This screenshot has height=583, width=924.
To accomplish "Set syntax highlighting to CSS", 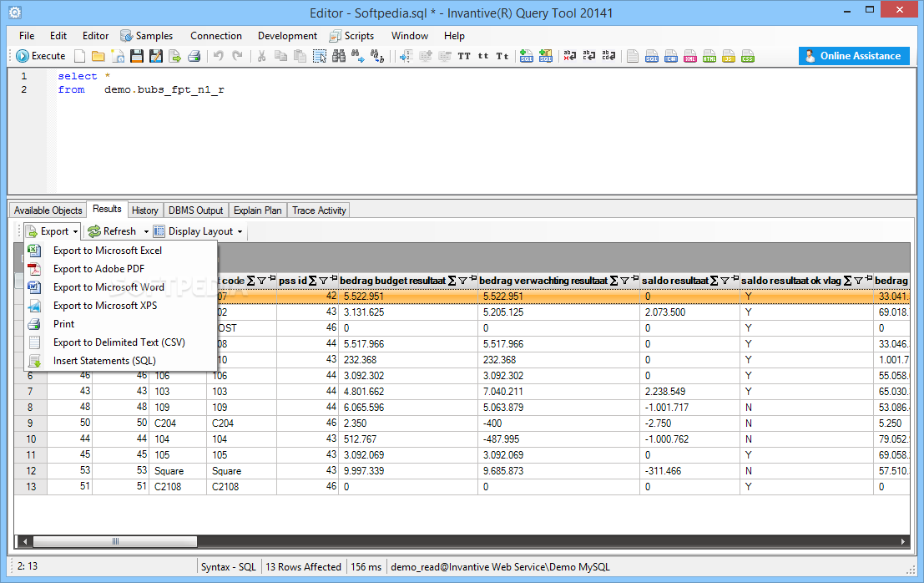I will click(748, 56).
